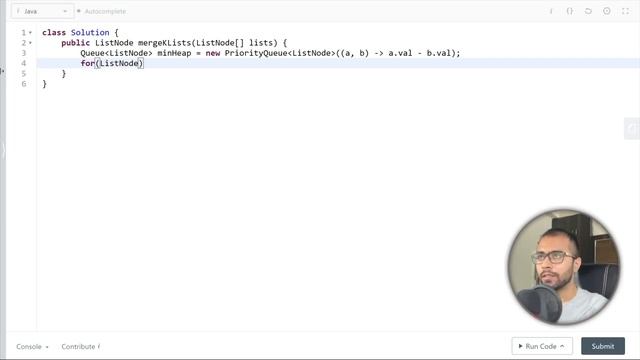Click the Submit button
This screenshot has height=360, width=640.
point(603,346)
